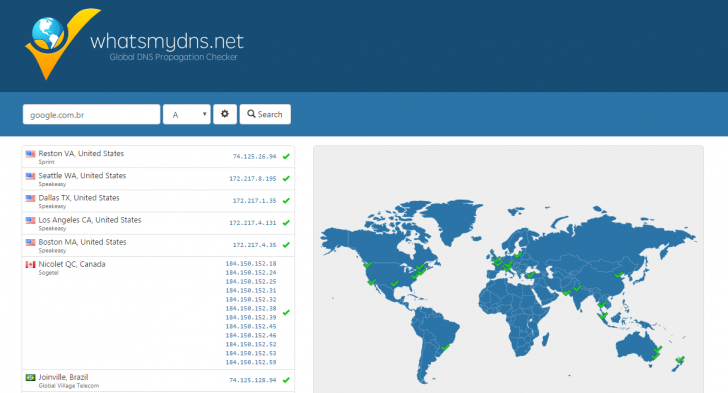
Task: Click IP address 74.125.26.94 for Reston
Action: click(x=254, y=157)
